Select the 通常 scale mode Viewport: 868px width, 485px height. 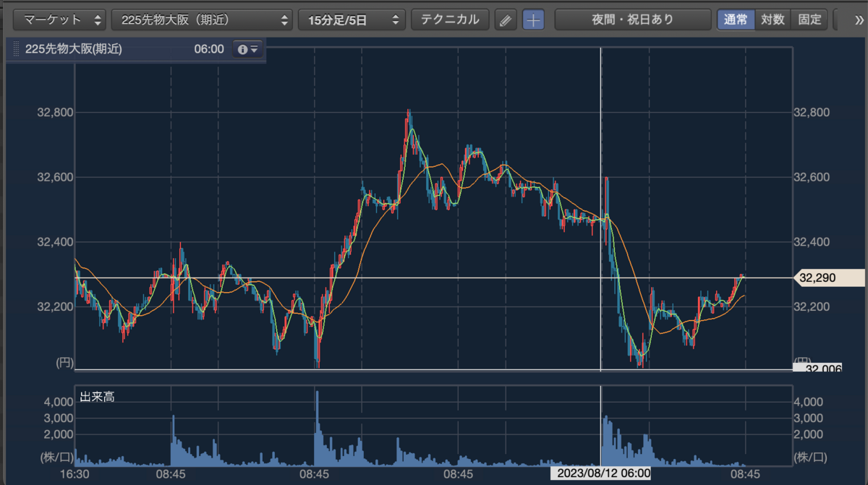(736, 20)
